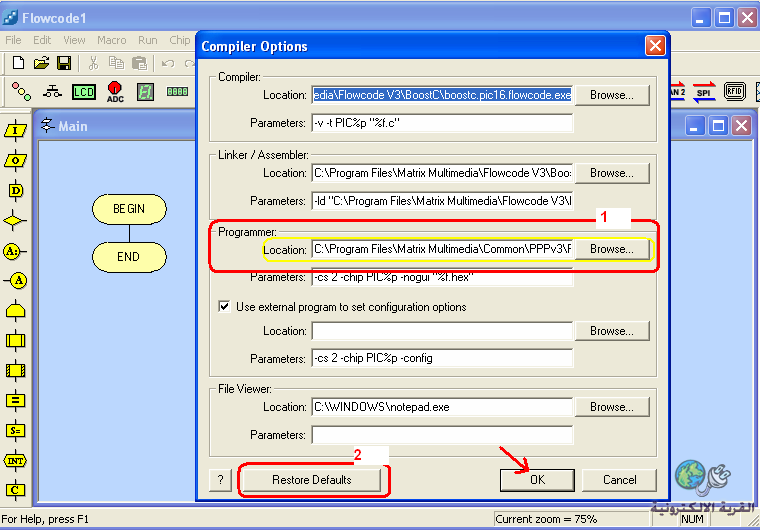
Task: Select the Loop flowchart icon
Action: point(15,311)
